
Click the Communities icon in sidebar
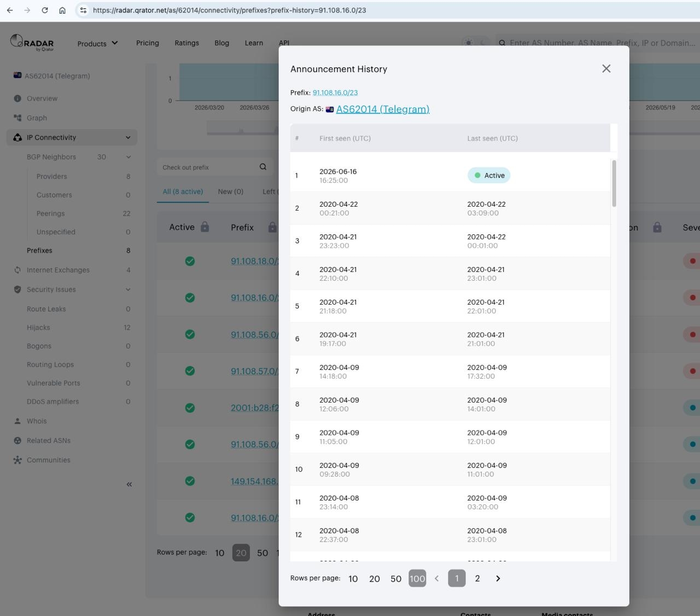point(17,460)
